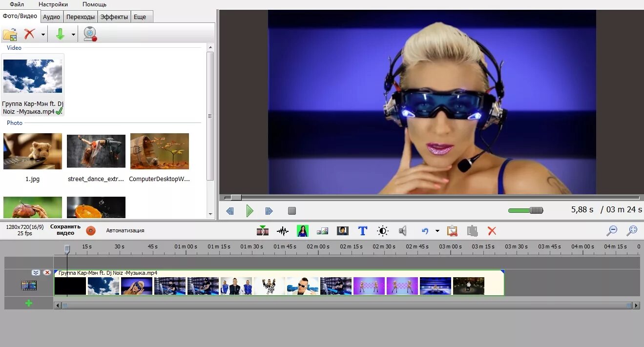Viewport: 644px width, 347px height.
Task: Click the filmstrip video track icon
Action: [29, 285]
